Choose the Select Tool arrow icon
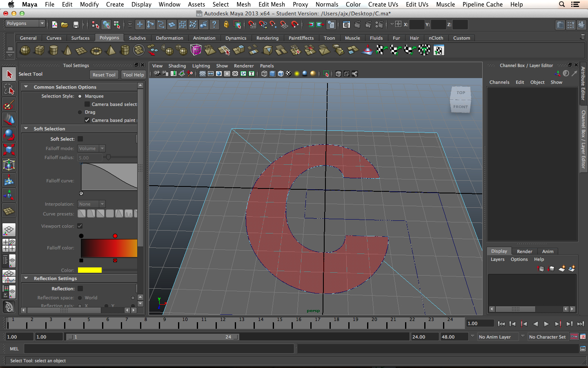 pos(9,74)
